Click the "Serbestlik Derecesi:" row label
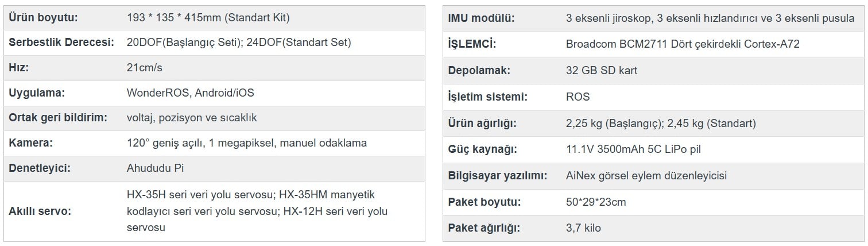868x246 pixels. pos(61,43)
